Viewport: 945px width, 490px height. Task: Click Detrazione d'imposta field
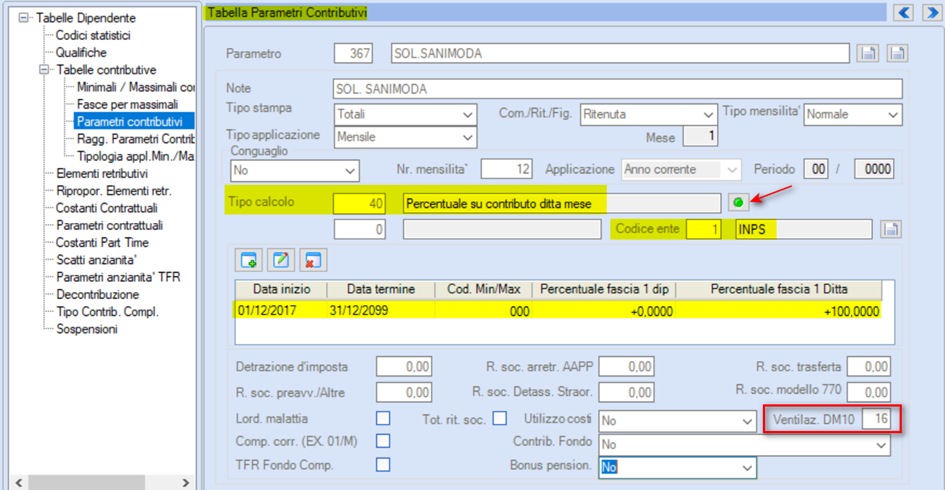pos(404,366)
